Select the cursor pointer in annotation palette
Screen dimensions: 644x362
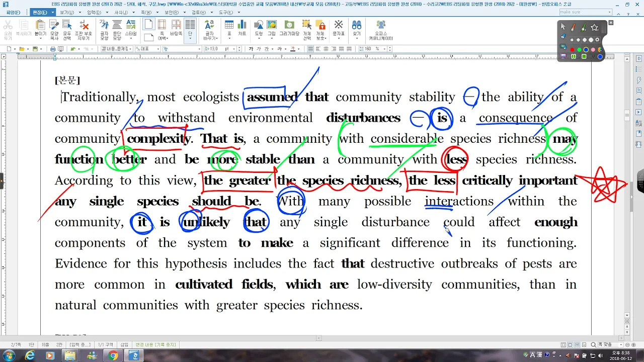[x=563, y=27]
